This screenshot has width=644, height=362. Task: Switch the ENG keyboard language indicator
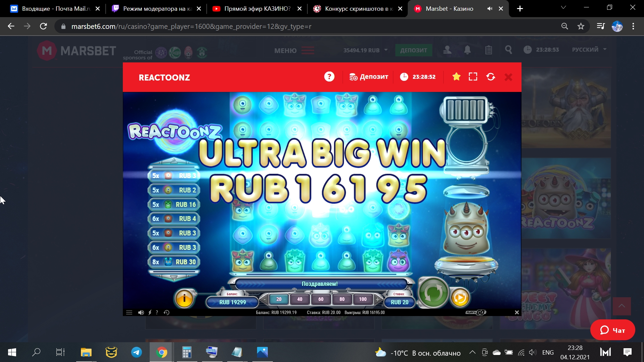coord(548,353)
